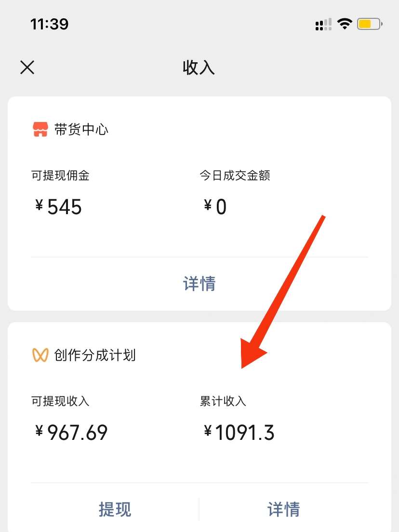Tap the 收入 page title
This screenshot has height=532, width=399.
[x=199, y=67]
